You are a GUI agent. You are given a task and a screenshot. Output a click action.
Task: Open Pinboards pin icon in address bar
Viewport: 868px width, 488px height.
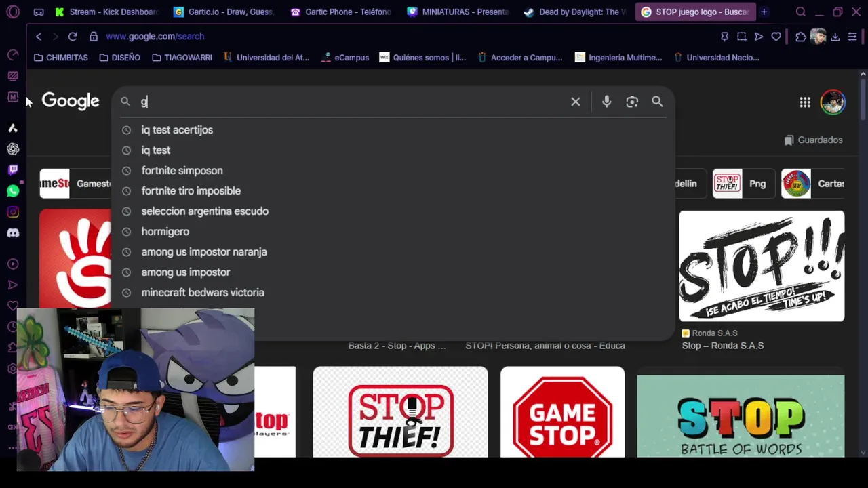[x=724, y=37]
